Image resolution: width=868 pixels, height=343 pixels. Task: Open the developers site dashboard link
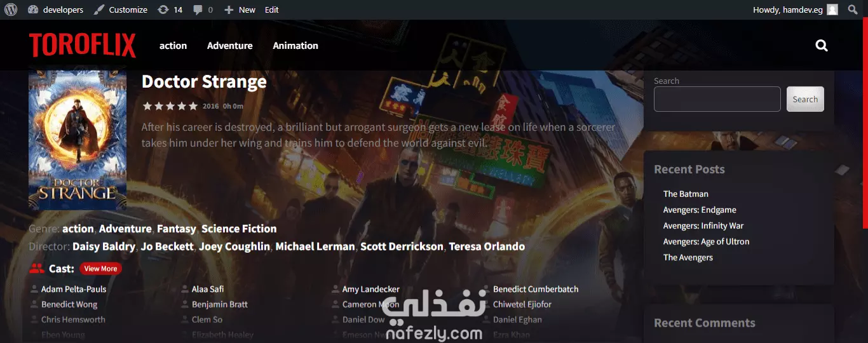(55, 10)
